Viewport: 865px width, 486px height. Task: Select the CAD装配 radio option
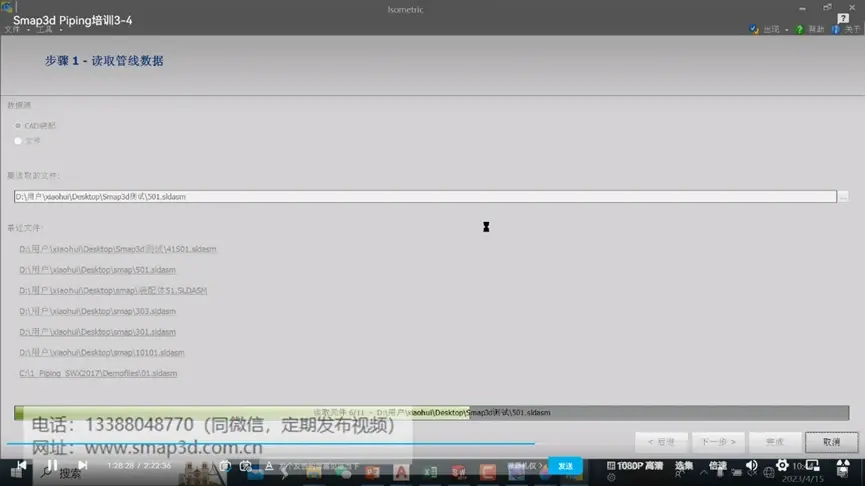pyautogui.click(x=18, y=126)
